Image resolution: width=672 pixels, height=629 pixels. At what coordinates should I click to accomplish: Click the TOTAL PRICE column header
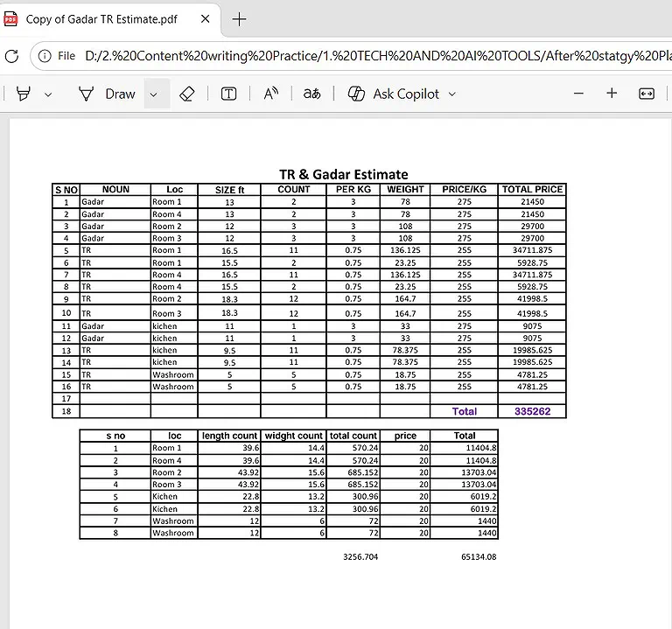coord(532,189)
